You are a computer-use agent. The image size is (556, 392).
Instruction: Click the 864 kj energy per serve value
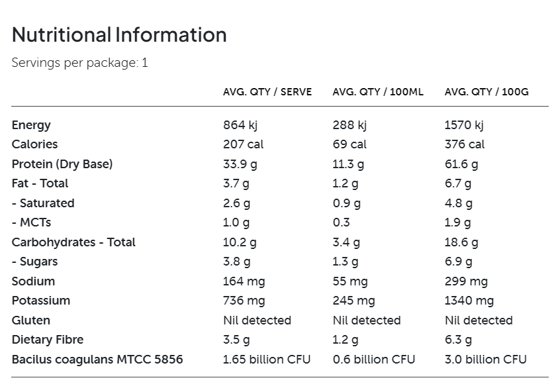tap(240, 125)
